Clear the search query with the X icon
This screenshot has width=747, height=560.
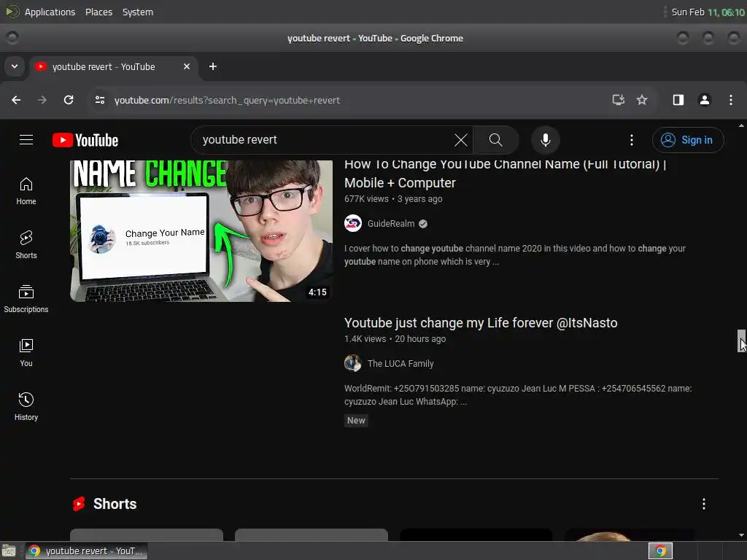pos(461,140)
